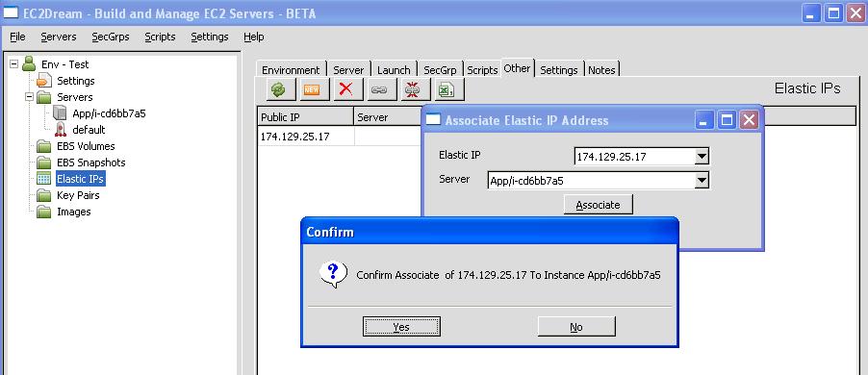868x375 pixels.
Task: Select Images in the tree
Action: coord(74,212)
